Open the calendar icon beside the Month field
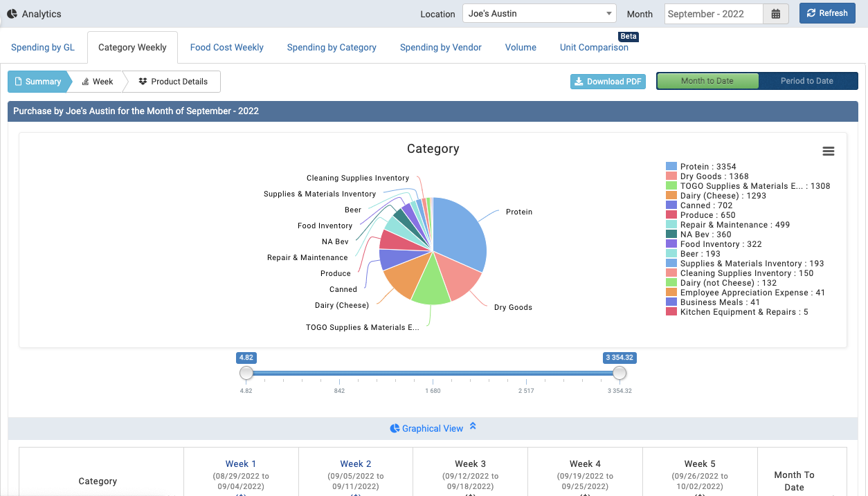868x496 pixels. tap(775, 13)
